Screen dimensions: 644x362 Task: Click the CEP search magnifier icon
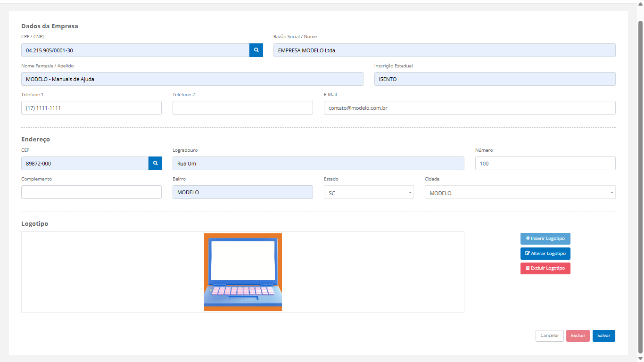point(155,164)
